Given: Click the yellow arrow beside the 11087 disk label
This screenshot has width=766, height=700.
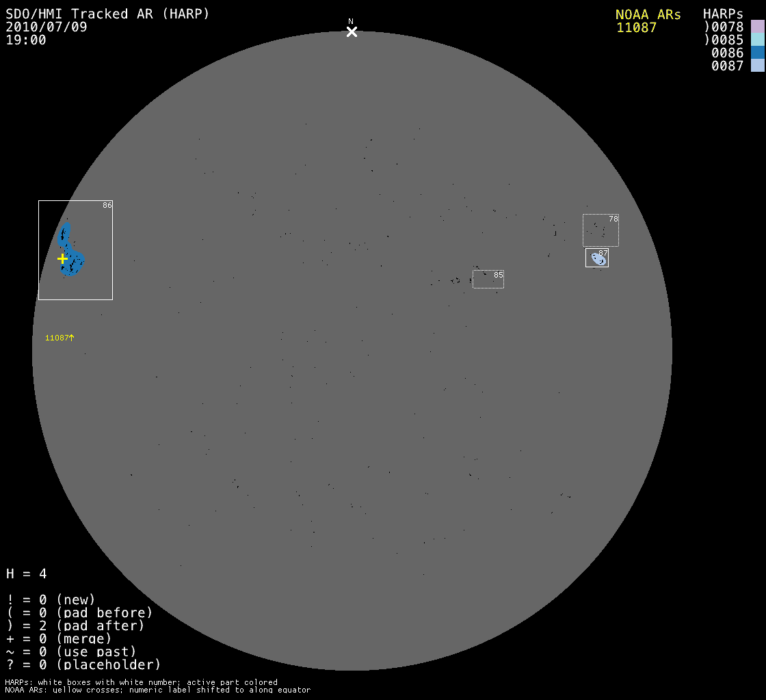Looking at the screenshot, I should 71,338.
